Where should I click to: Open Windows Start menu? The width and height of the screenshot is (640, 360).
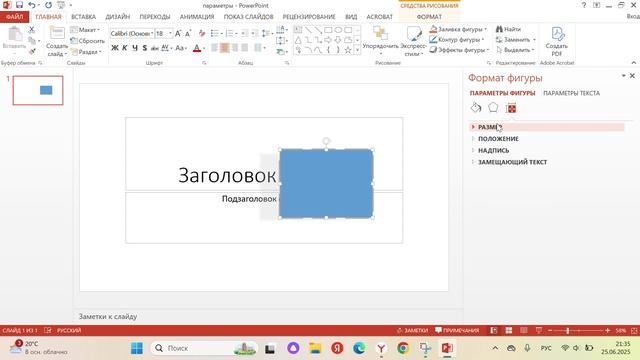137,348
